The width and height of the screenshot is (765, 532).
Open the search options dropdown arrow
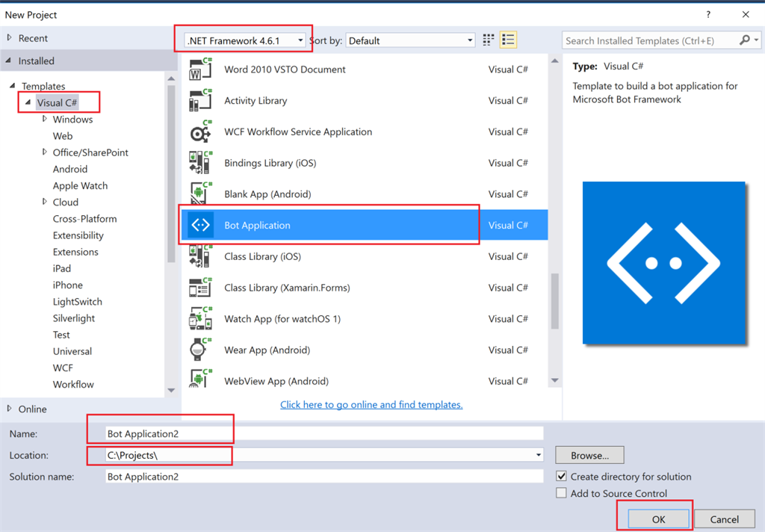756,40
